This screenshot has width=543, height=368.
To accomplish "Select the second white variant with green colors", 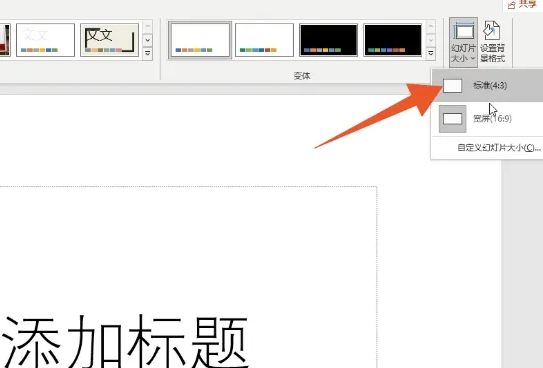I will coord(264,40).
